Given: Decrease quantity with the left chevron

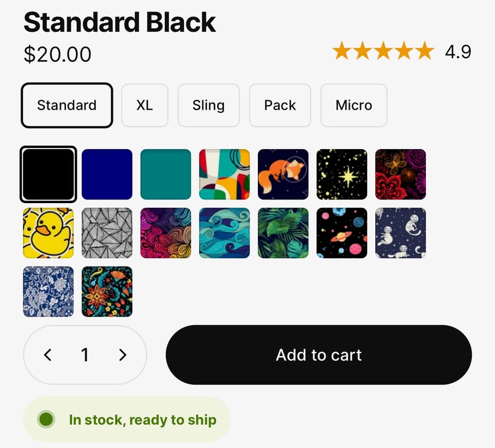Looking at the screenshot, I should click(x=47, y=355).
